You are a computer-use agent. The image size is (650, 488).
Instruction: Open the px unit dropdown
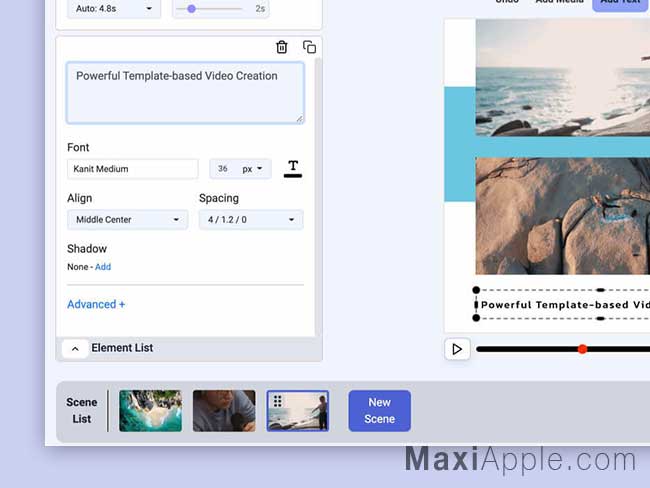pos(253,169)
